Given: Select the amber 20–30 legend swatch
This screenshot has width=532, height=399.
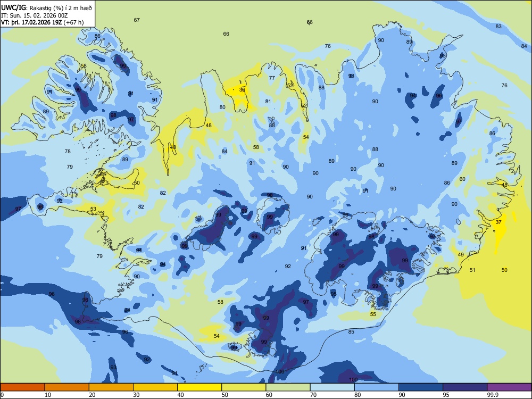Looking at the screenshot, I should pos(111,387).
